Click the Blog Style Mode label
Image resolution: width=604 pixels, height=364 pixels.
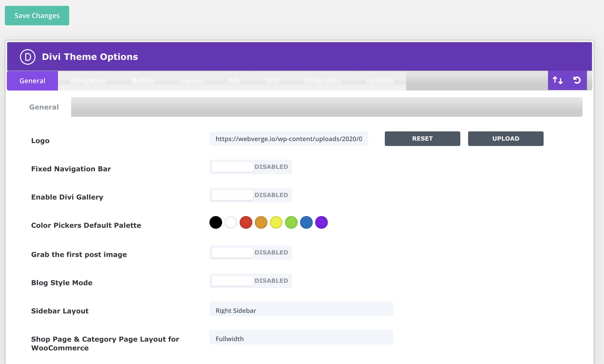(x=62, y=283)
